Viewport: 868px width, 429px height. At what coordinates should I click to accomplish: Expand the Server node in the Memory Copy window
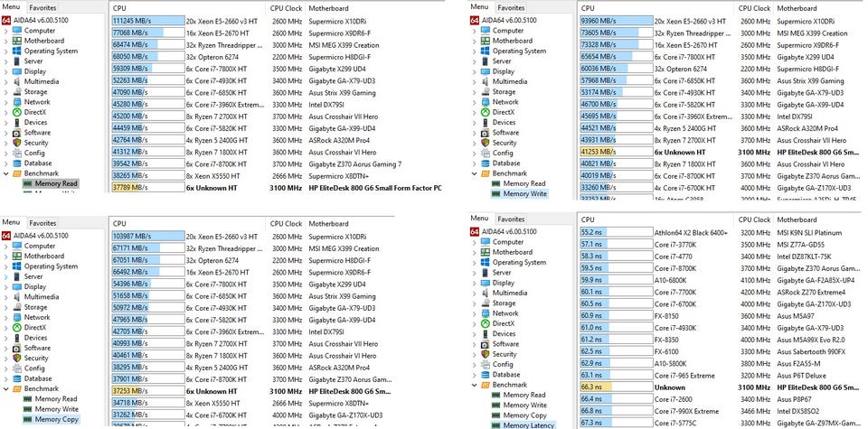(x=5, y=276)
